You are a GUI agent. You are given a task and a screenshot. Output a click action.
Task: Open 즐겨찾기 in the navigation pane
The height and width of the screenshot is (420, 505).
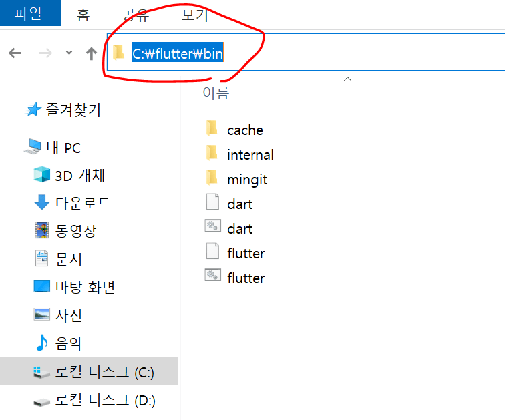[73, 110]
